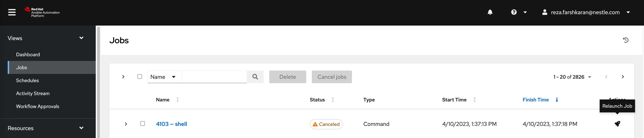The width and height of the screenshot is (644, 138).
Task: Expand all job rows in toolbar
Action: (123, 77)
